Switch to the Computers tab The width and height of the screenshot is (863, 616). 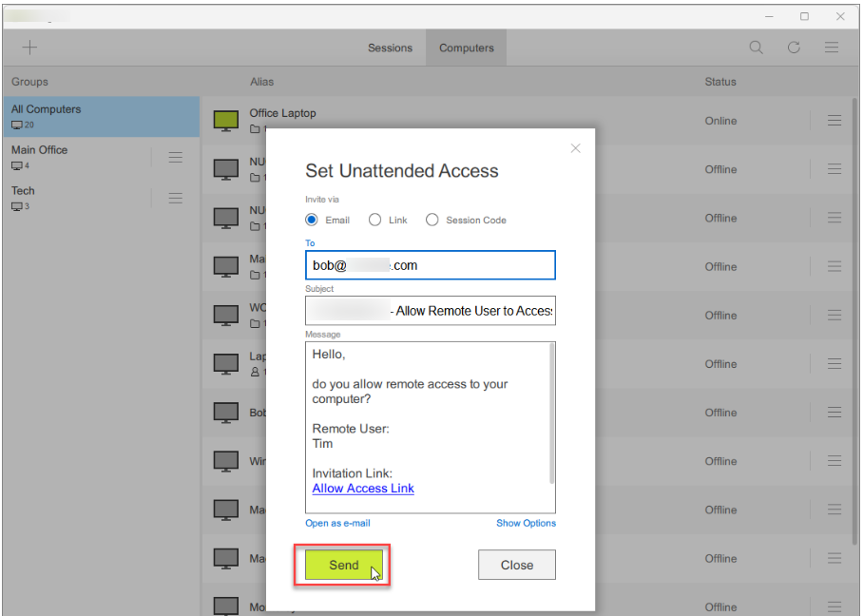tap(466, 47)
